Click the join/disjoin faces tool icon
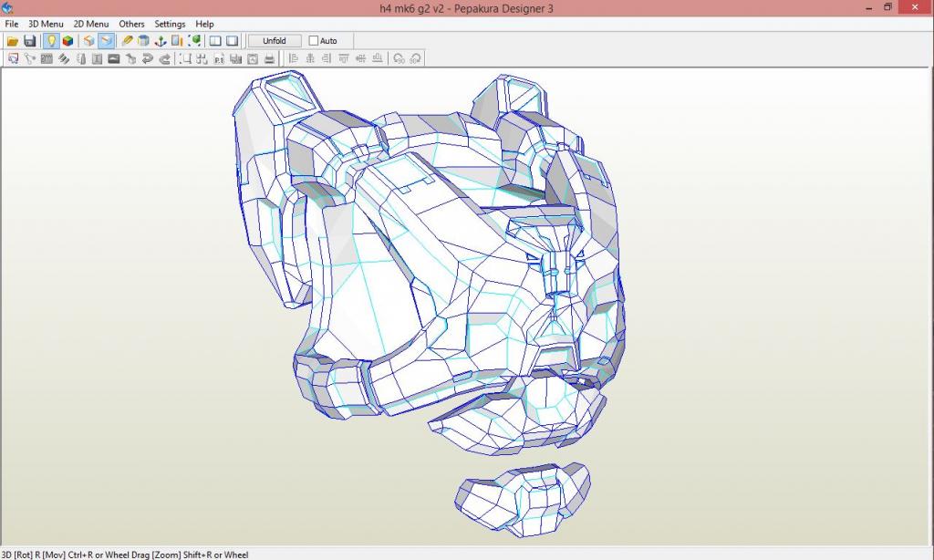 30,58
